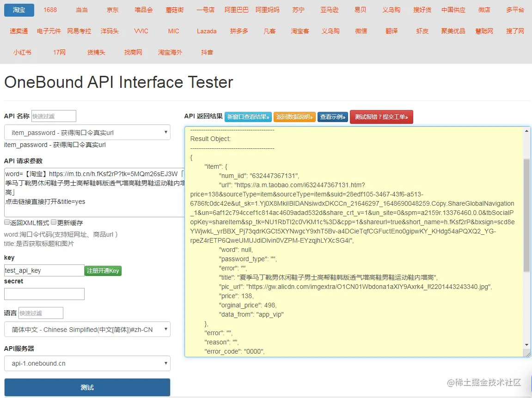Click the 查看示例 button
Viewport: 532px width, 398px height.
coord(332,117)
